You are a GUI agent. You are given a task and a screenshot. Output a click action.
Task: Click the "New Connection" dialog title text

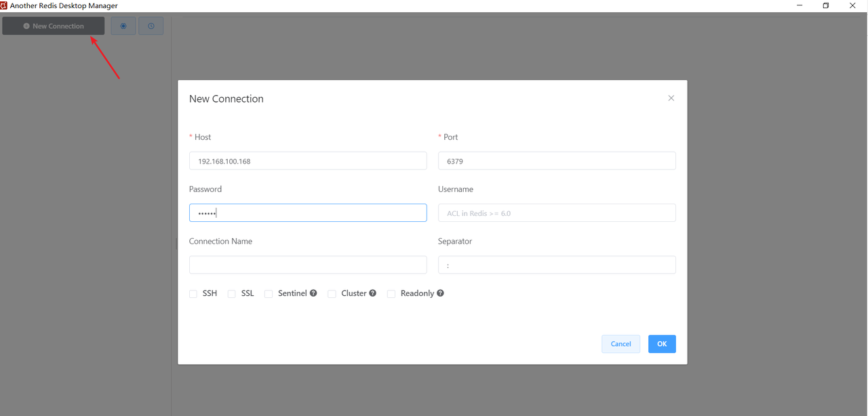(x=226, y=99)
